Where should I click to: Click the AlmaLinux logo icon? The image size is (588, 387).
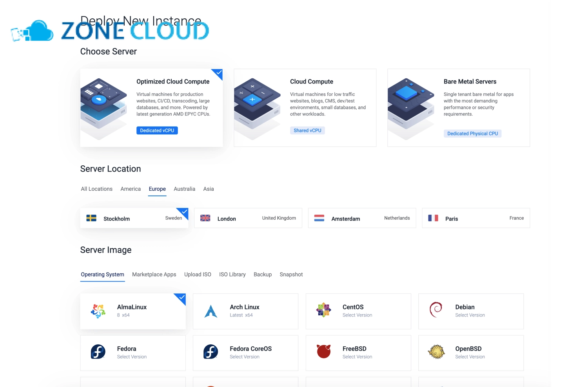[98, 311]
